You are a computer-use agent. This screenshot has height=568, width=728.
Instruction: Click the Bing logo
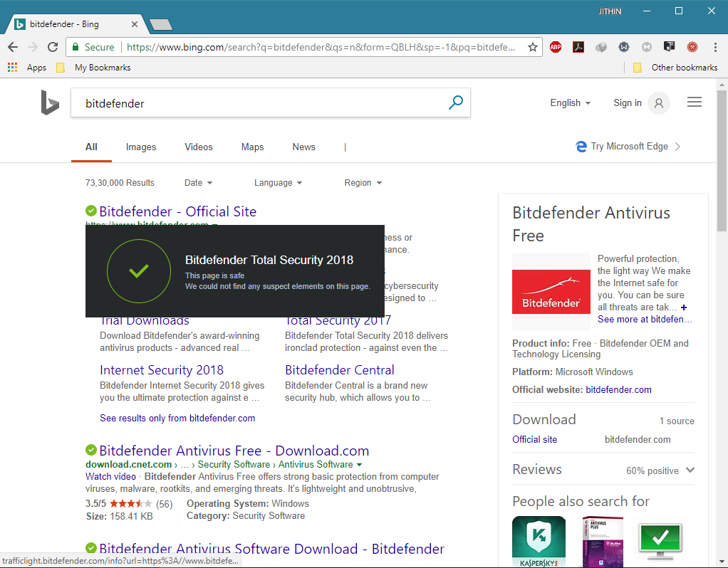tap(50, 102)
